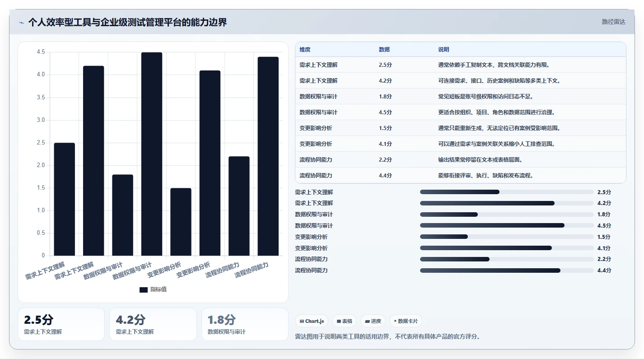Click the 进度 chip
The width and height of the screenshot is (644, 359).
click(373, 321)
